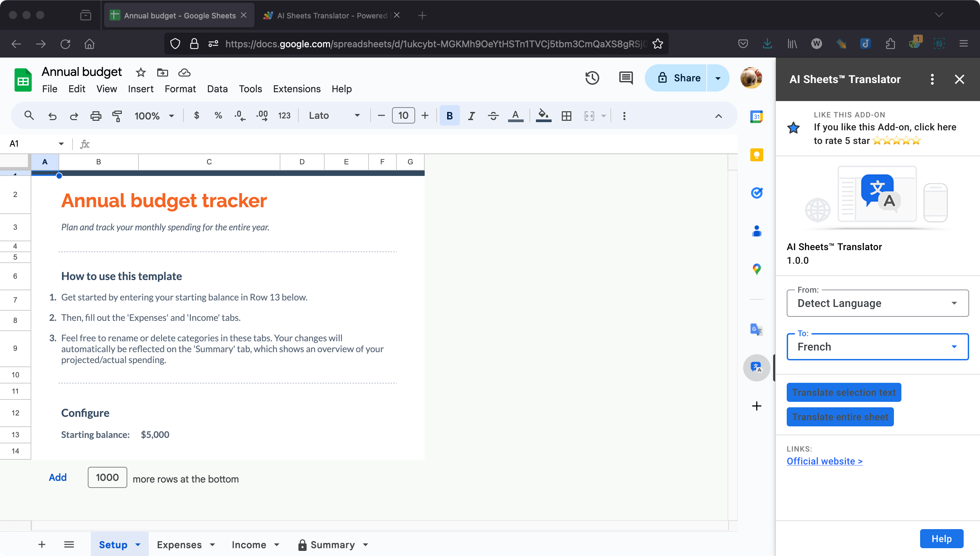Toggle bold formatting with B icon
This screenshot has width=980, height=556.
pyautogui.click(x=449, y=115)
